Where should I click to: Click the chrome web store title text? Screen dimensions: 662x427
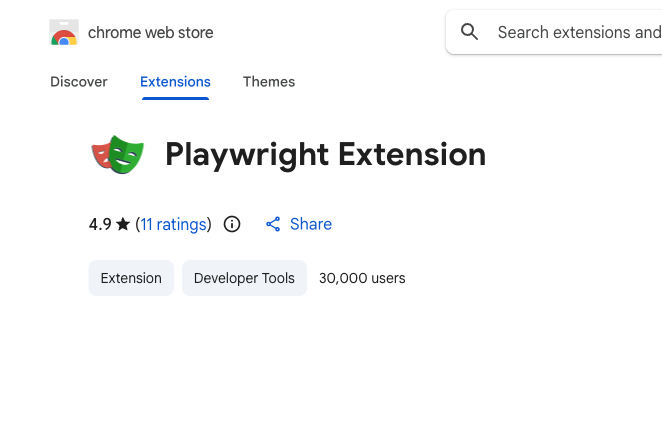pos(150,33)
